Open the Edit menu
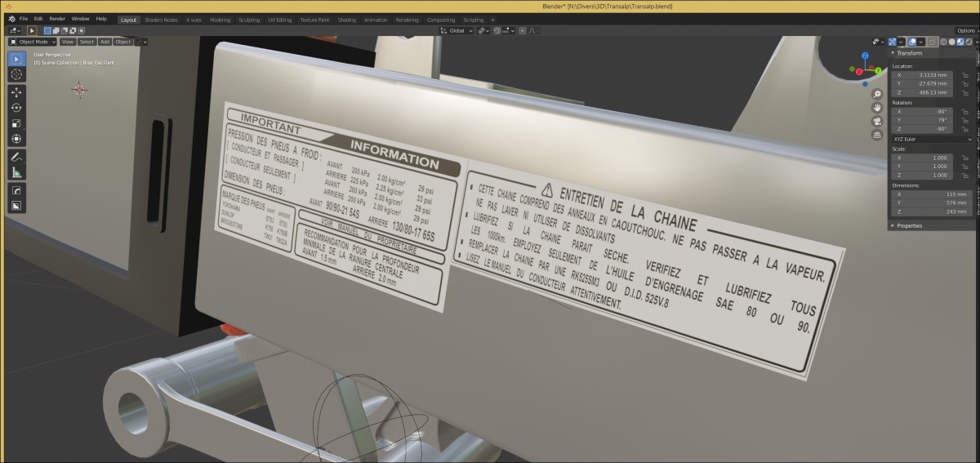 pyautogui.click(x=38, y=19)
